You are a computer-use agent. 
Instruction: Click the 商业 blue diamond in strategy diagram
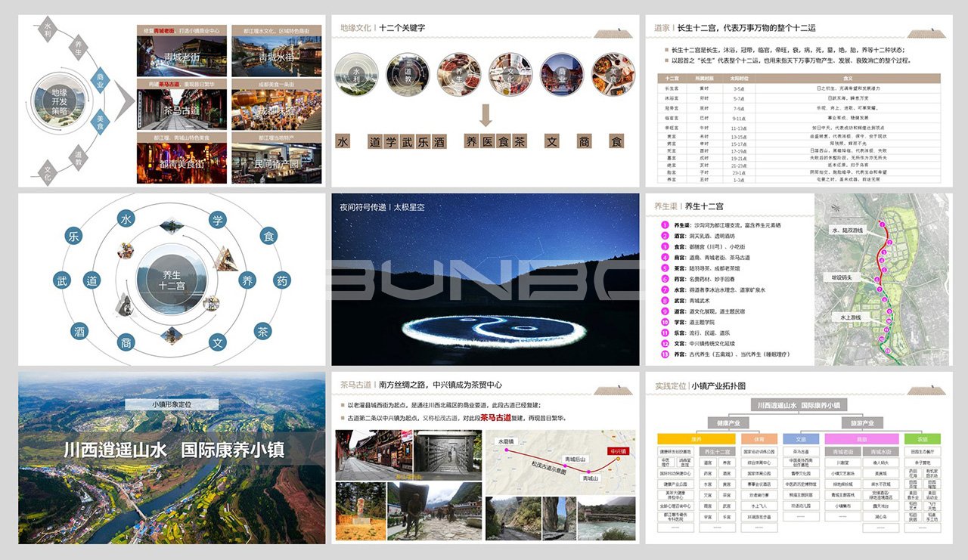100,82
